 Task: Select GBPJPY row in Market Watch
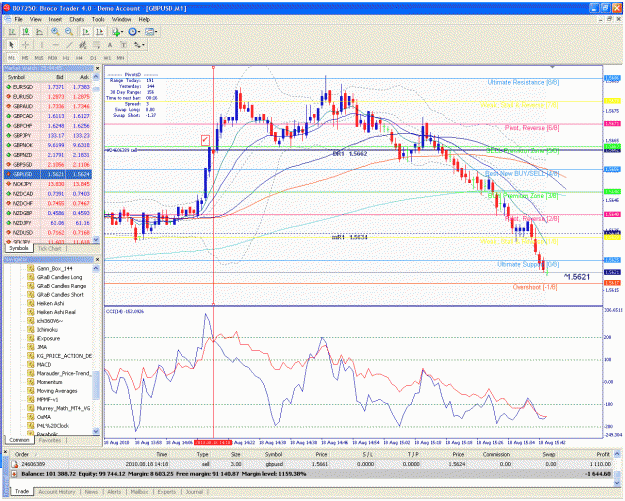pyautogui.click(x=48, y=136)
